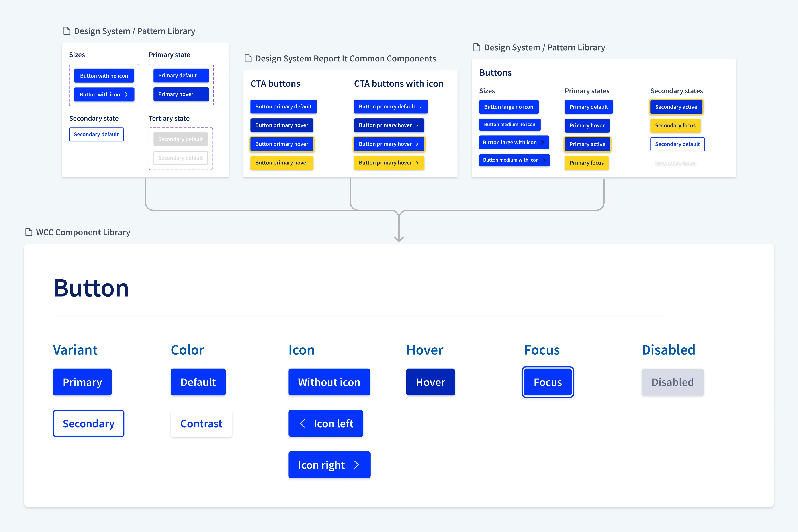Click the Primary active button
The image size is (798, 532).
click(587, 144)
